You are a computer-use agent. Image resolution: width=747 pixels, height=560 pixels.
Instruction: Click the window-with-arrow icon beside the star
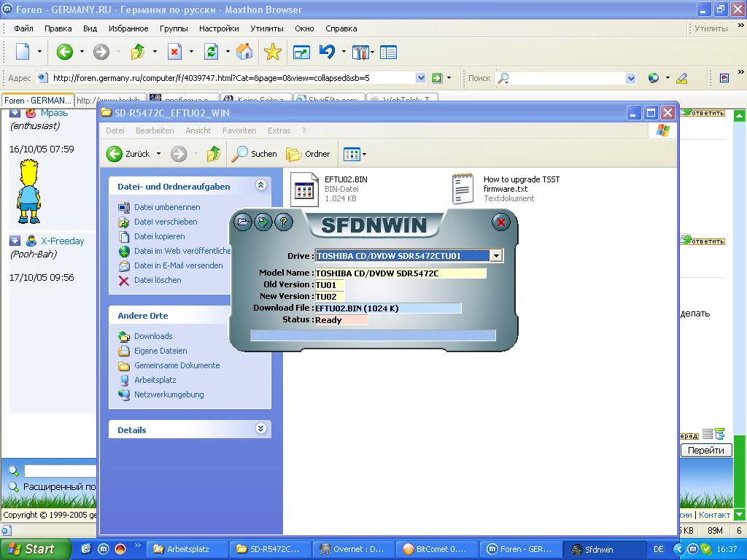pos(301,52)
